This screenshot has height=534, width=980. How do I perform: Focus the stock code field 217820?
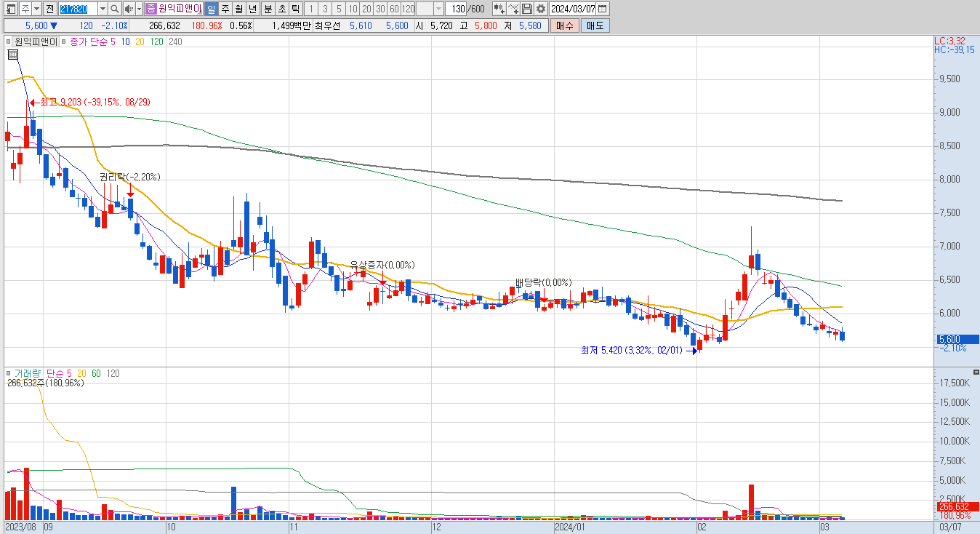click(77, 9)
